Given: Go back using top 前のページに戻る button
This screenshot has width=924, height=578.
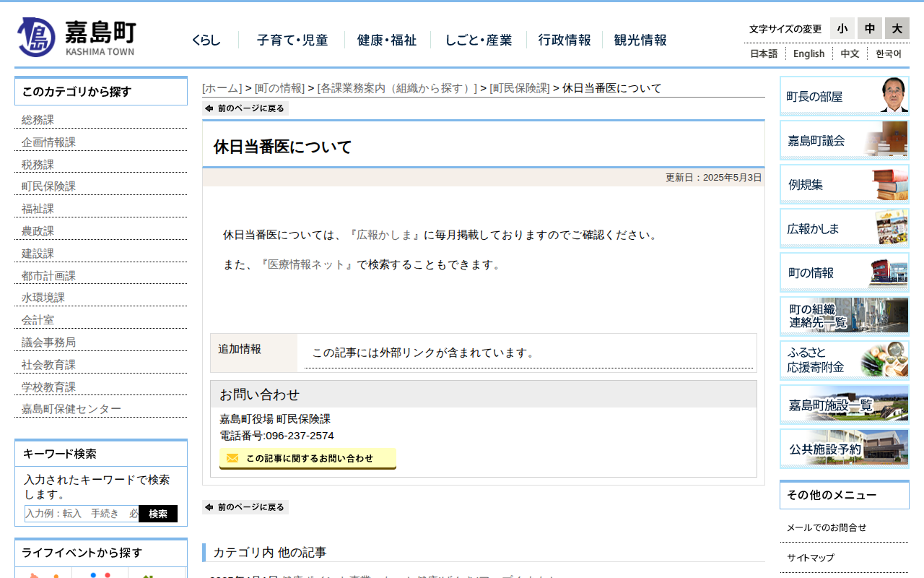Looking at the screenshot, I should tap(245, 108).
